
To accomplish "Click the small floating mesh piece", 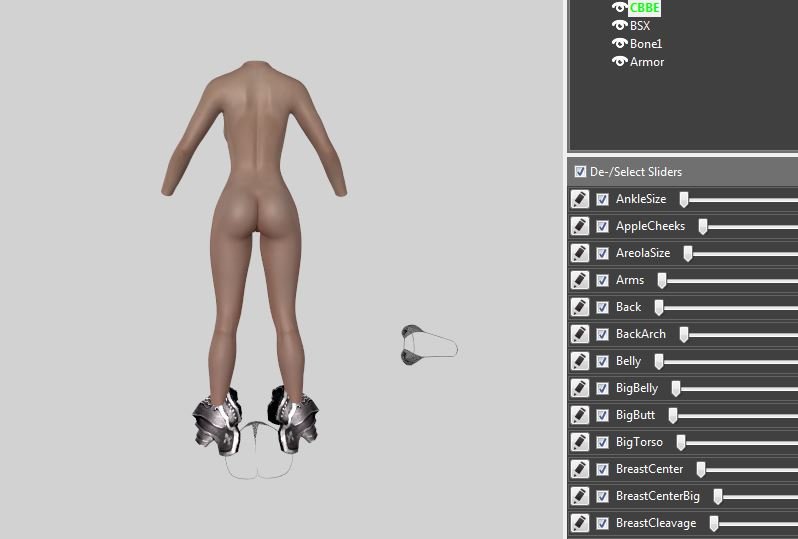I will 429,345.
